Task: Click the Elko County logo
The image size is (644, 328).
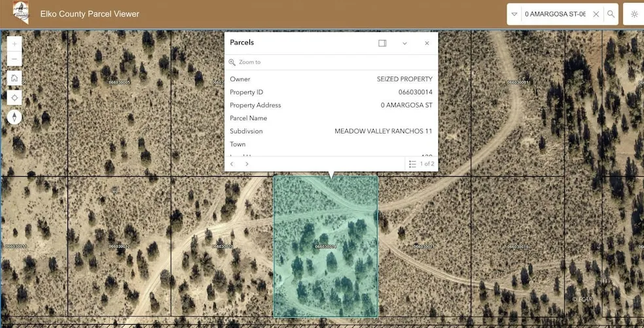Action: coord(21,13)
